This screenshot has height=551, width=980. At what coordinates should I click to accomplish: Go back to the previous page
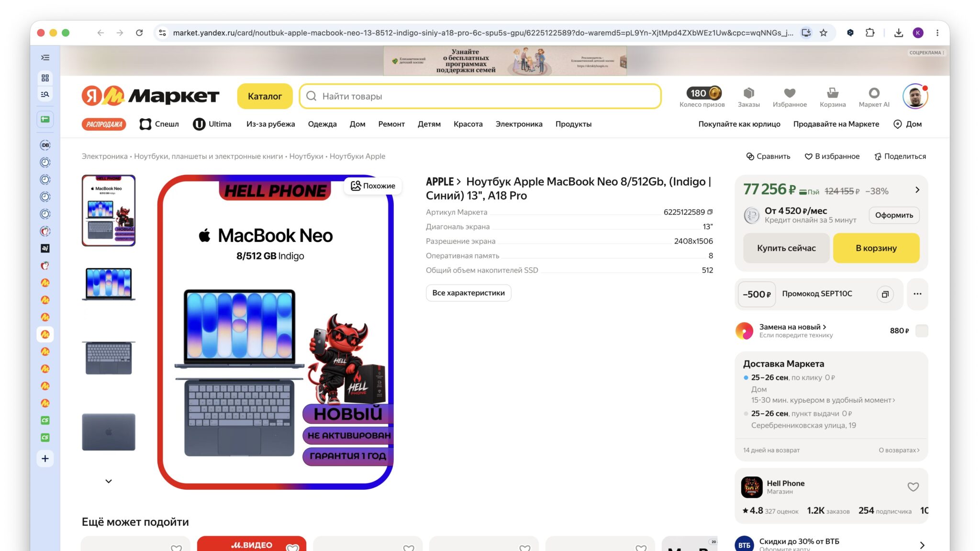point(100,33)
